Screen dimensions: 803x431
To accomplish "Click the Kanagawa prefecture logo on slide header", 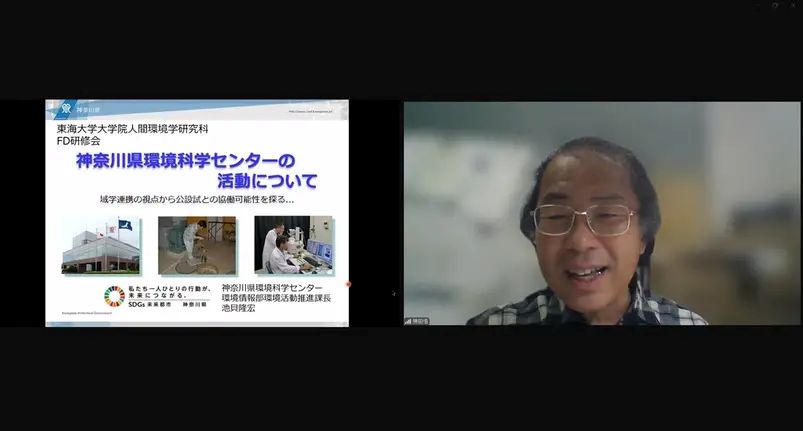I will coord(66,109).
